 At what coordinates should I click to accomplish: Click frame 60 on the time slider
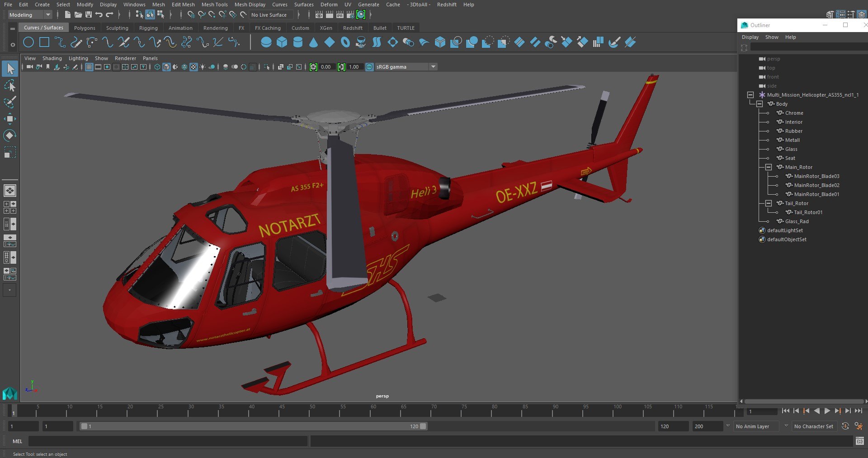point(373,410)
